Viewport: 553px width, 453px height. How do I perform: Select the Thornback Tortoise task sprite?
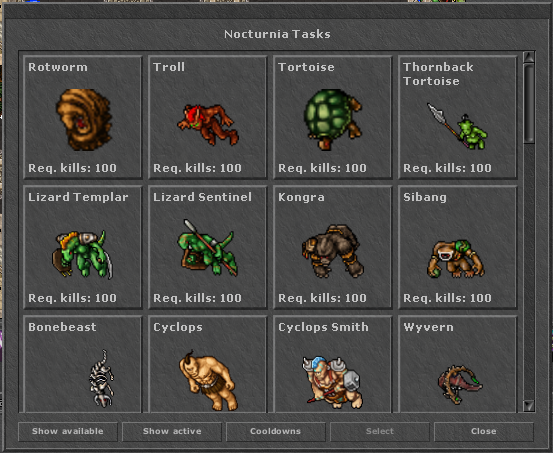pos(457,126)
